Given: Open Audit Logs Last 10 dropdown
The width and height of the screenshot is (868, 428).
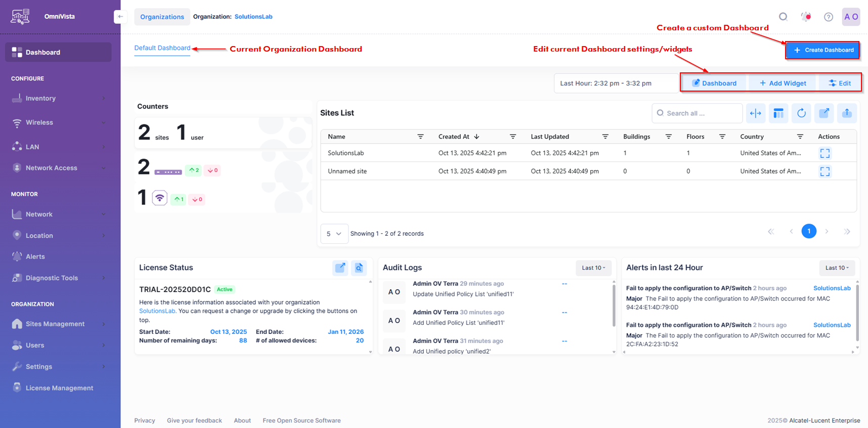Looking at the screenshot, I should click(593, 268).
